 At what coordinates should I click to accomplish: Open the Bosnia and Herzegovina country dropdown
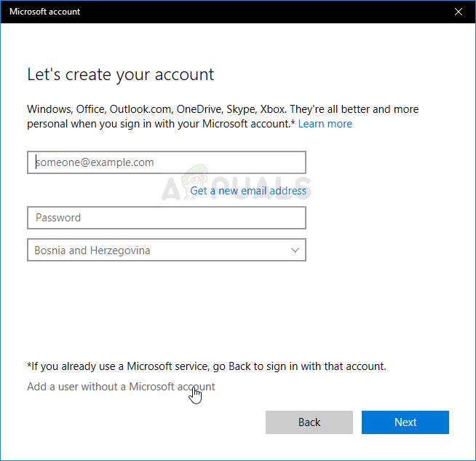(166, 251)
